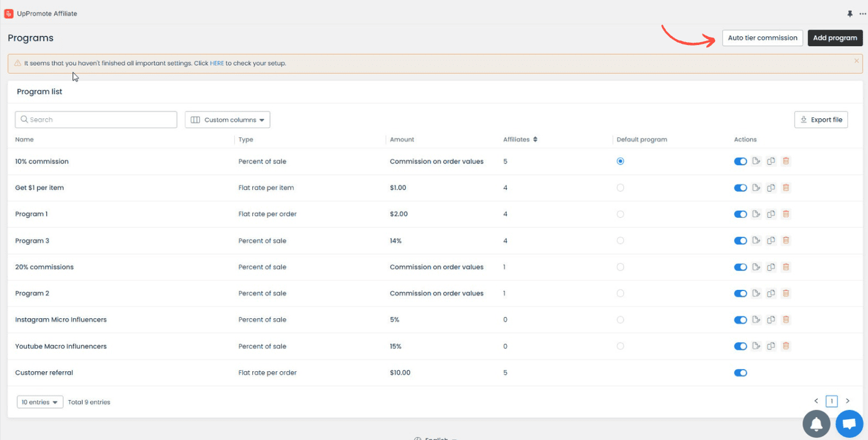
Task: Duplicate the 10% commission program
Action: [771, 161]
